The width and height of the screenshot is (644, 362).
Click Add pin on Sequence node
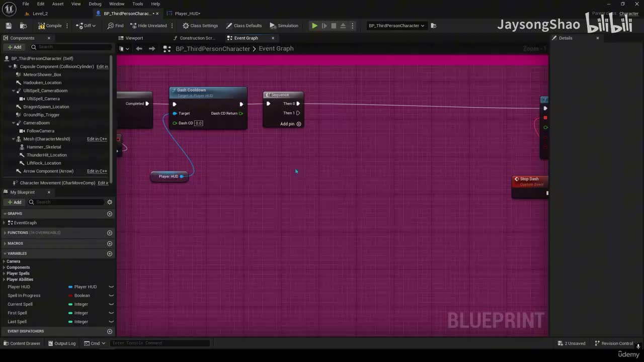pos(290,124)
